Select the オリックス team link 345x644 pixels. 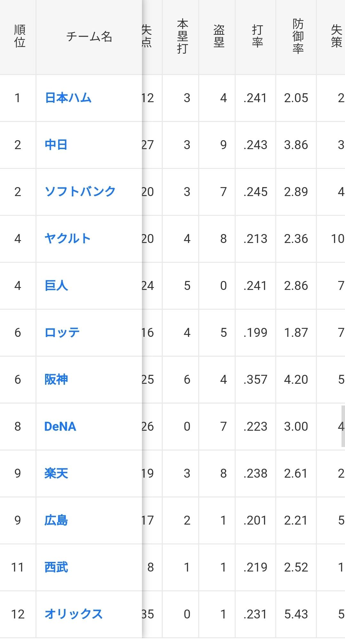74,614
